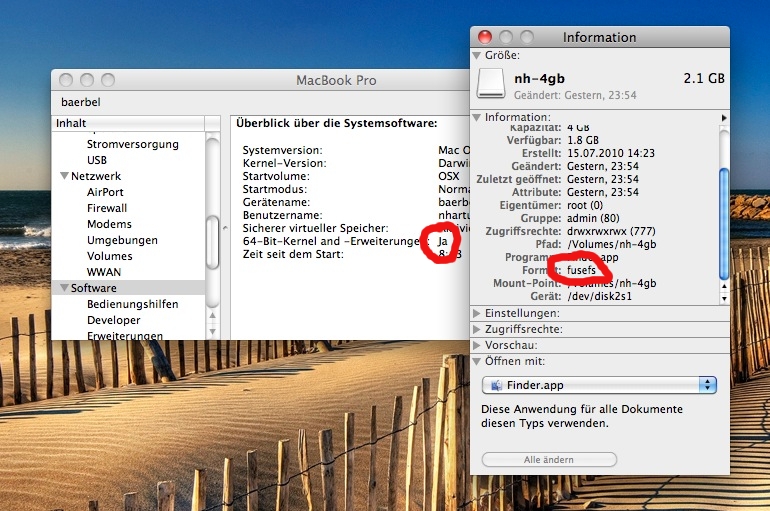Click the baerbel computer name text
The height and width of the screenshot is (511, 770).
[x=81, y=102]
